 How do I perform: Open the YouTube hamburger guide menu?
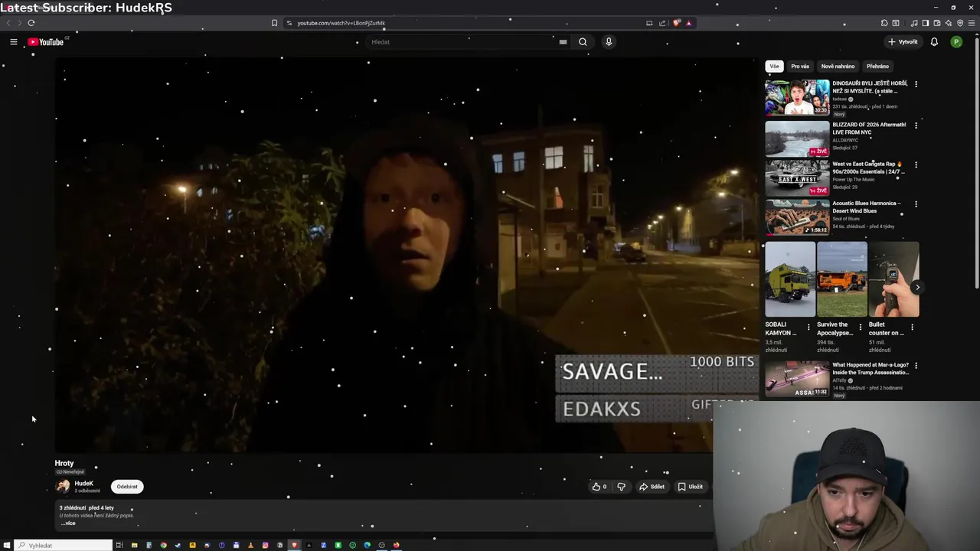13,42
